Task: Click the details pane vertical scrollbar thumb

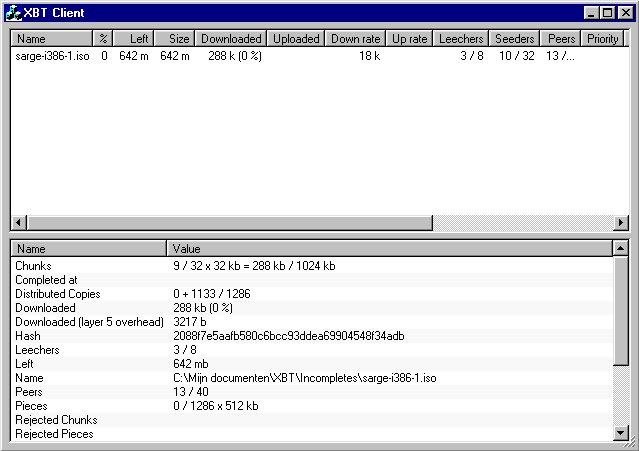Action: pyautogui.click(x=620, y=310)
